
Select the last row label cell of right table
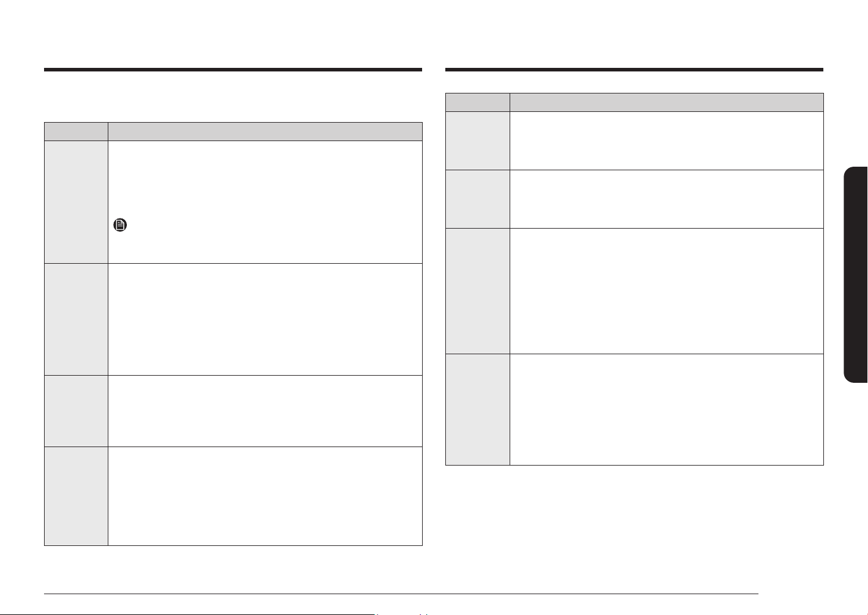(x=477, y=410)
